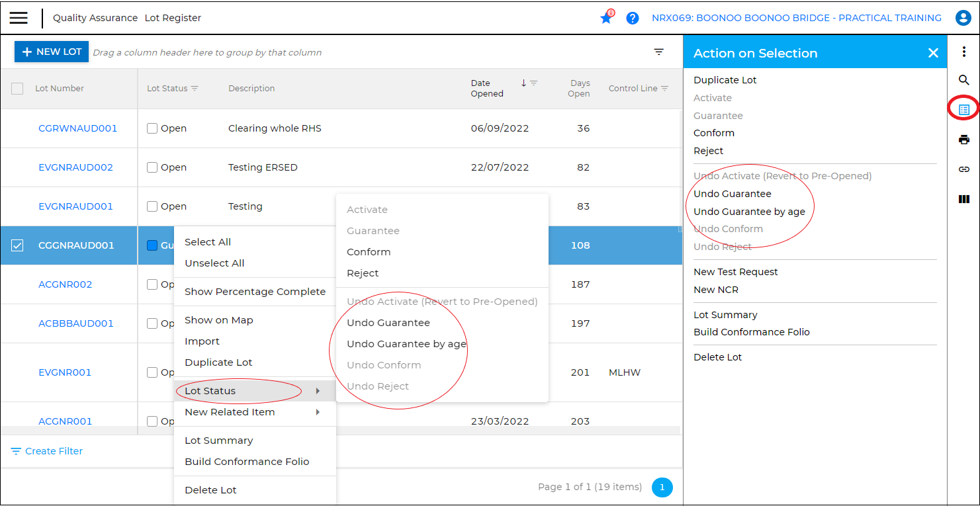
Task: Open the Control Line column filter
Action: (x=664, y=89)
